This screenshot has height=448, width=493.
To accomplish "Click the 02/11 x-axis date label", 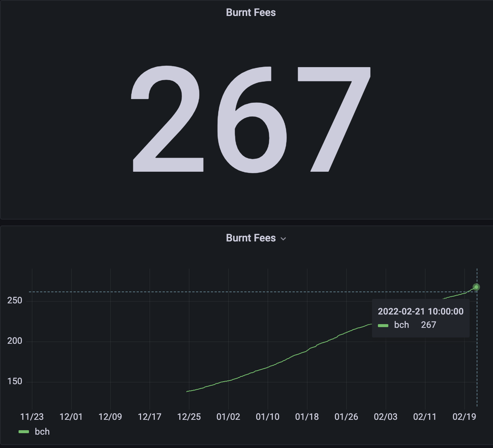I will (x=425, y=417).
